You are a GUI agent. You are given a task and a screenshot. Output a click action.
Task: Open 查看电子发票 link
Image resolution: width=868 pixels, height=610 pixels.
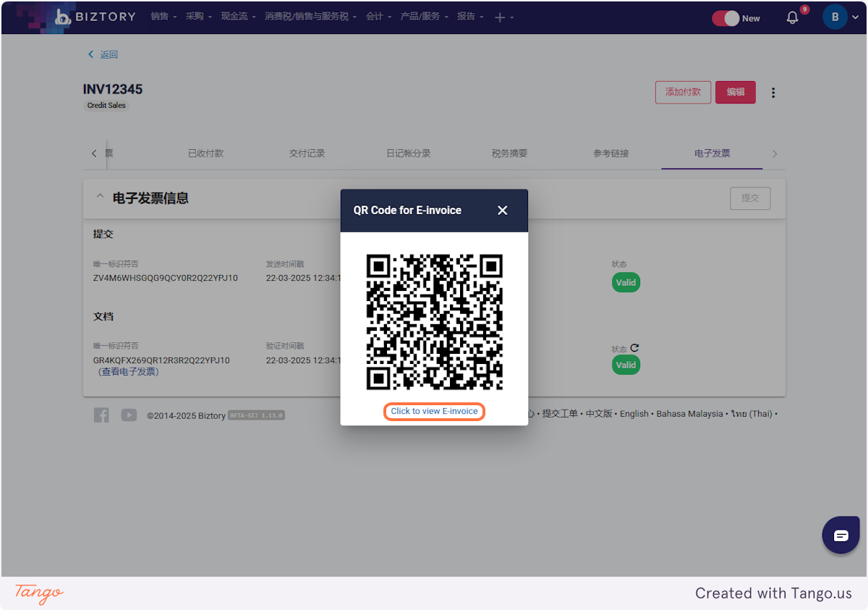129,372
